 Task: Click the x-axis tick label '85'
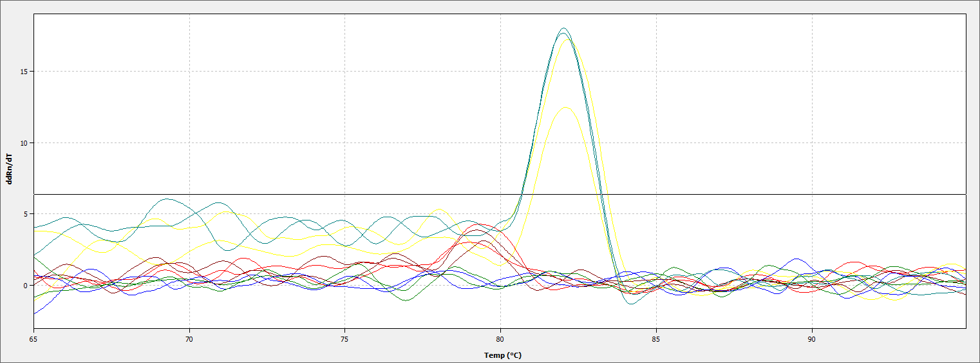click(x=656, y=338)
